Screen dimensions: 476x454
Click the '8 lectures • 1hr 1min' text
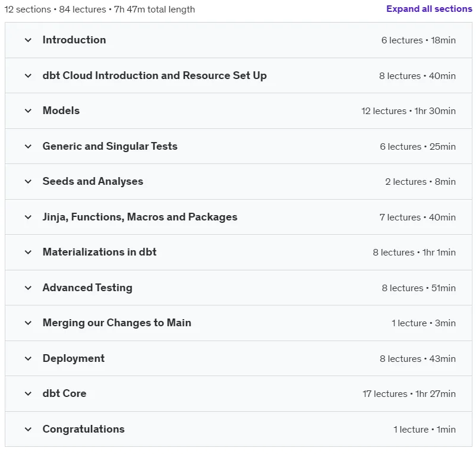tap(414, 252)
